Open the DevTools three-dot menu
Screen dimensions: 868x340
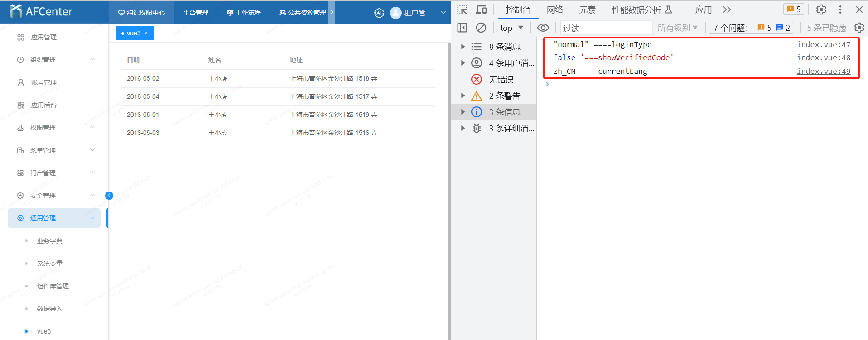840,10
